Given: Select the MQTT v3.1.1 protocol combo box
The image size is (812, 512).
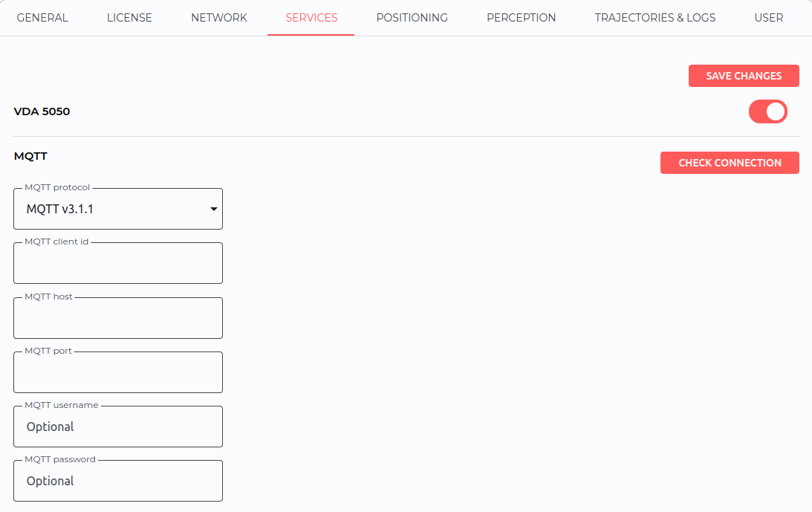Looking at the screenshot, I should pyautogui.click(x=118, y=209).
